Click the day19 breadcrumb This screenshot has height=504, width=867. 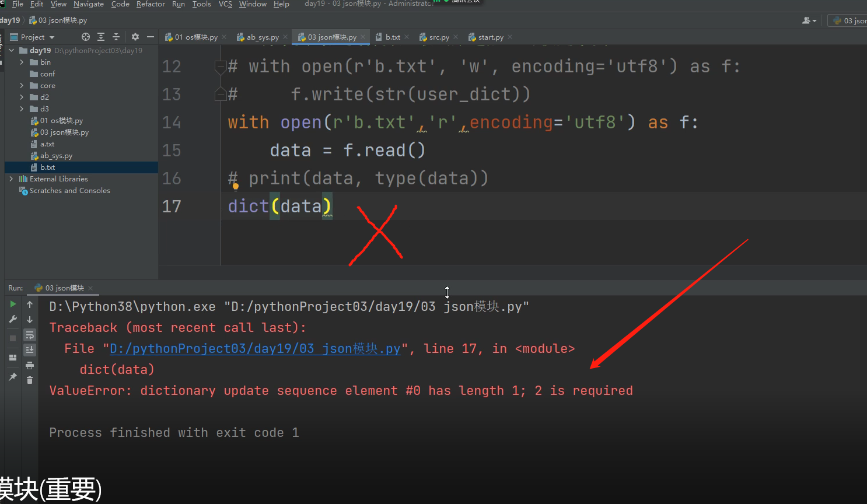click(10, 20)
